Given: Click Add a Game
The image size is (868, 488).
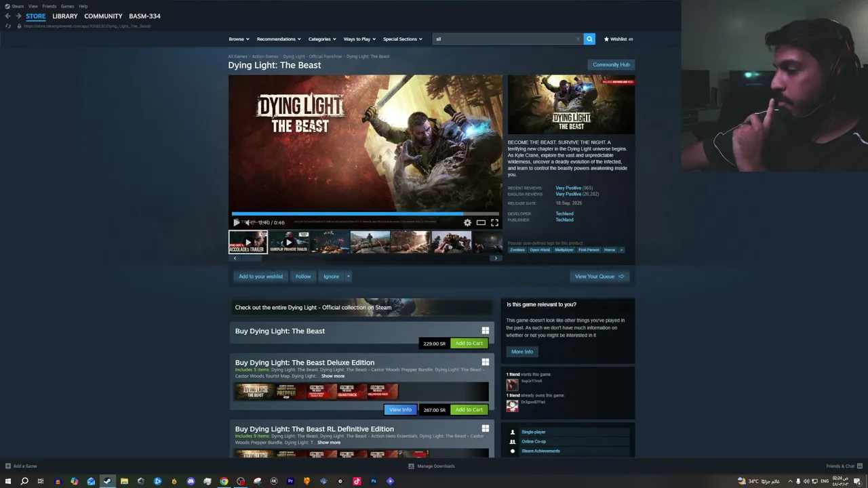Looking at the screenshot, I should [21, 466].
